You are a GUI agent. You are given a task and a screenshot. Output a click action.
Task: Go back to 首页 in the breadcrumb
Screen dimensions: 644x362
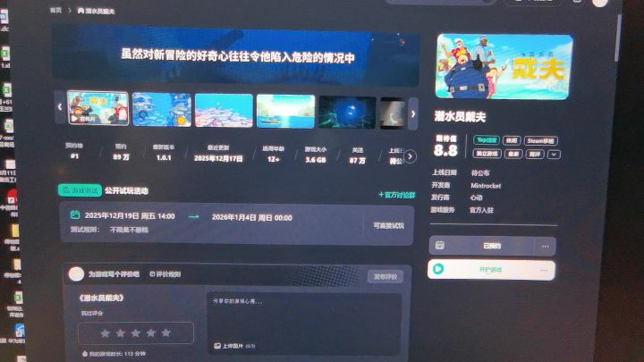[x=55, y=10]
